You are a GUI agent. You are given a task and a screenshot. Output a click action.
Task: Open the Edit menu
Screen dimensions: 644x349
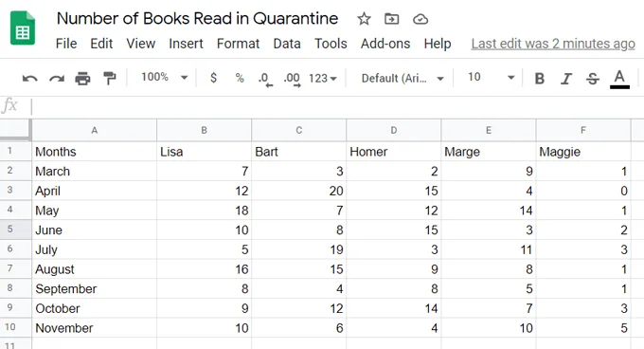point(101,44)
